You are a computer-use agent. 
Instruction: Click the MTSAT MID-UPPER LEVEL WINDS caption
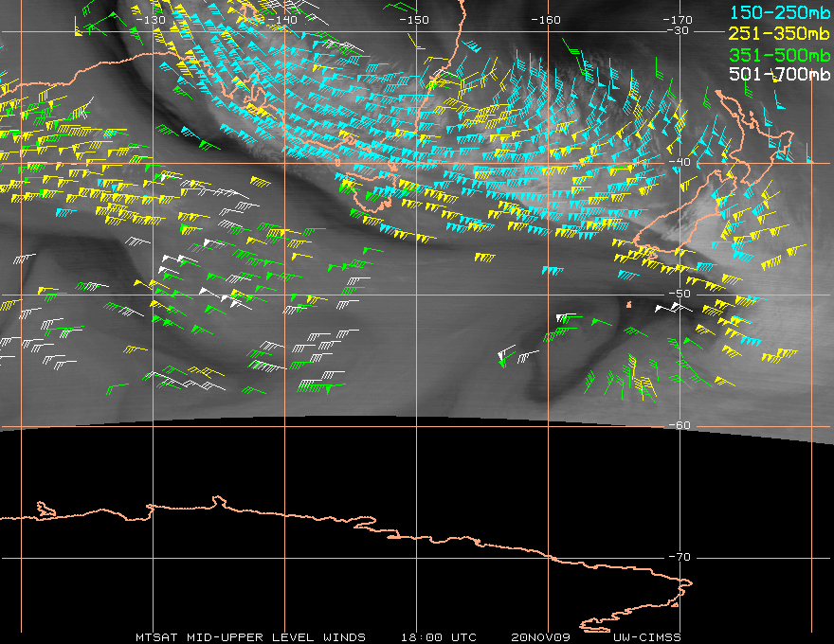[x=250, y=637]
